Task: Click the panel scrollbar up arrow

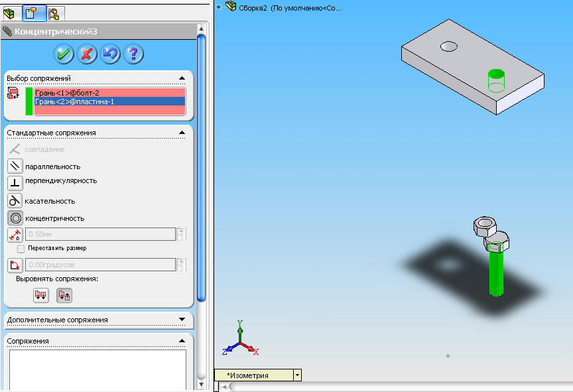Action: [201, 28]
